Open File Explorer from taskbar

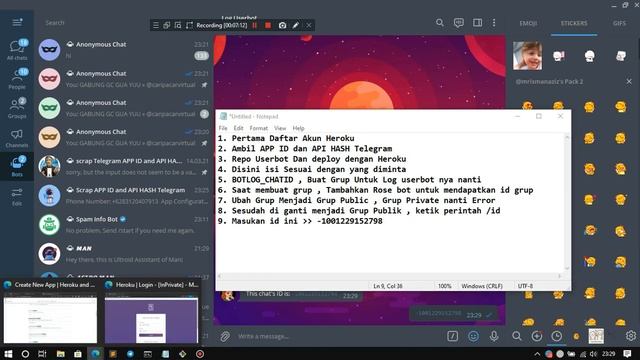[60, 354]
